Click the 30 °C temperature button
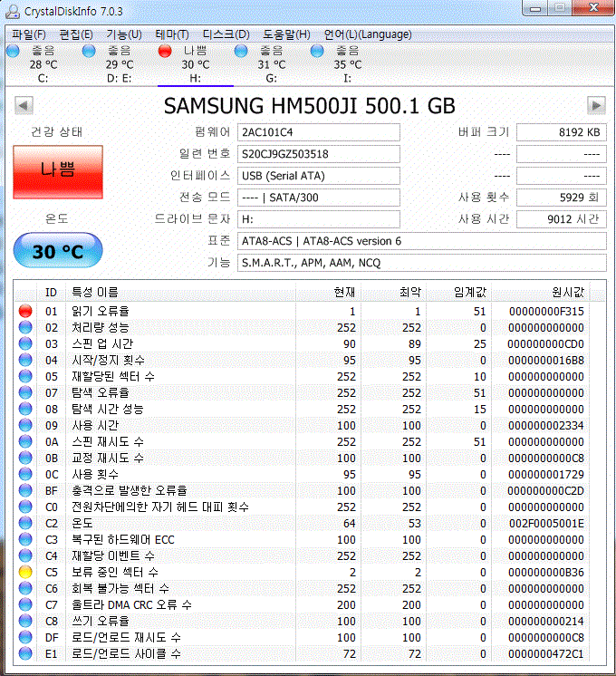The width and height of the screenshot is (616, 676). click(x=58, y=250)
